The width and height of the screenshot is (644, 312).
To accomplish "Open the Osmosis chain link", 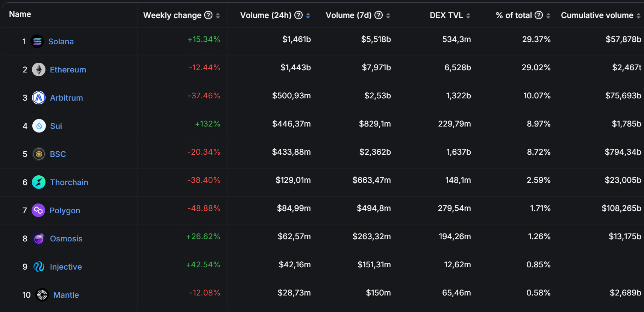I will (x=66, y=238).
